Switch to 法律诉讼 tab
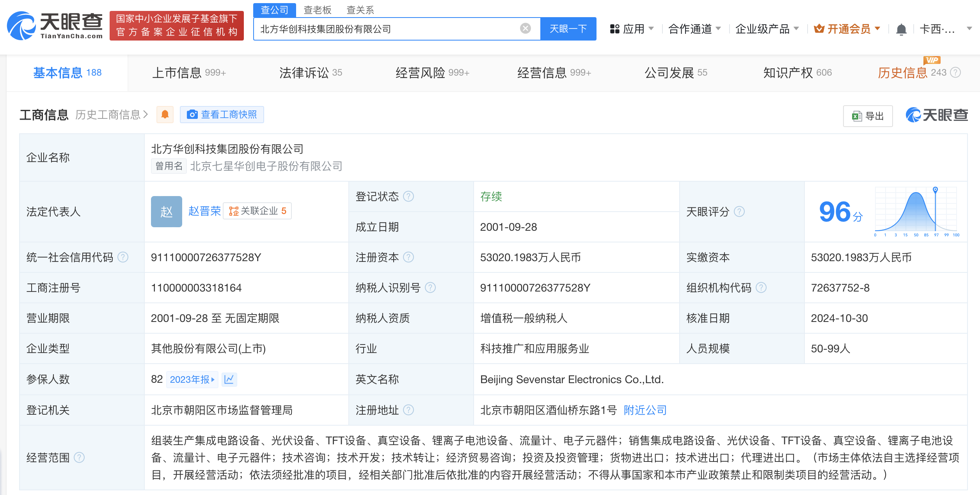 (x=311, y=73)
